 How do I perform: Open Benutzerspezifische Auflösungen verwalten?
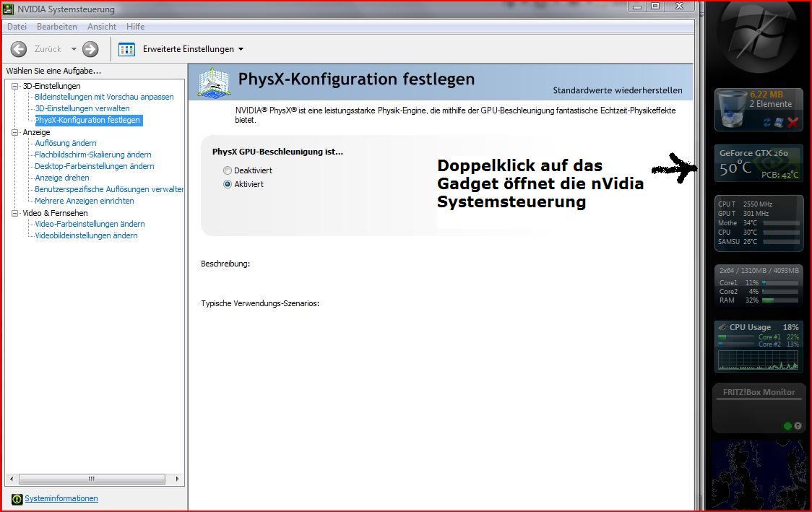[x=109, y=189]
